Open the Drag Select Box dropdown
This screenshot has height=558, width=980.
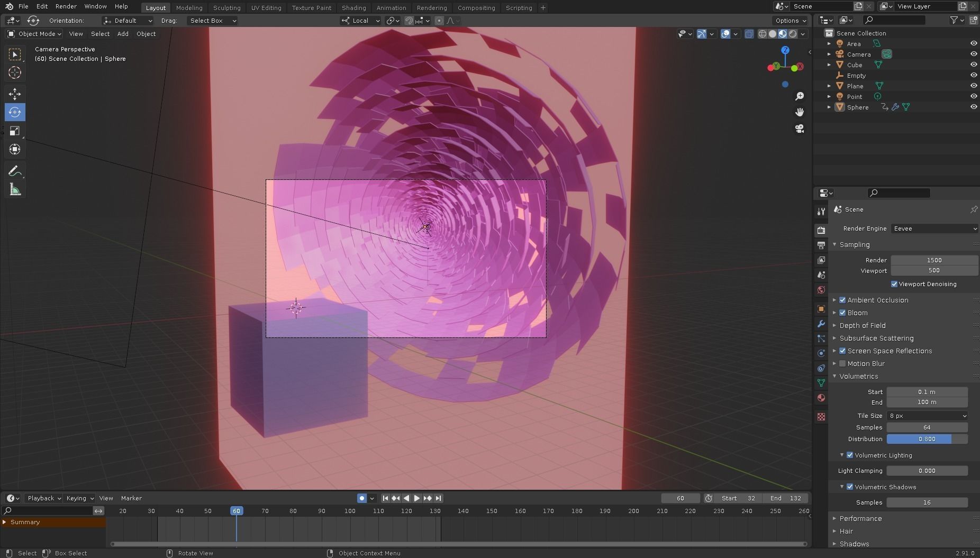(x=212, y=21)
